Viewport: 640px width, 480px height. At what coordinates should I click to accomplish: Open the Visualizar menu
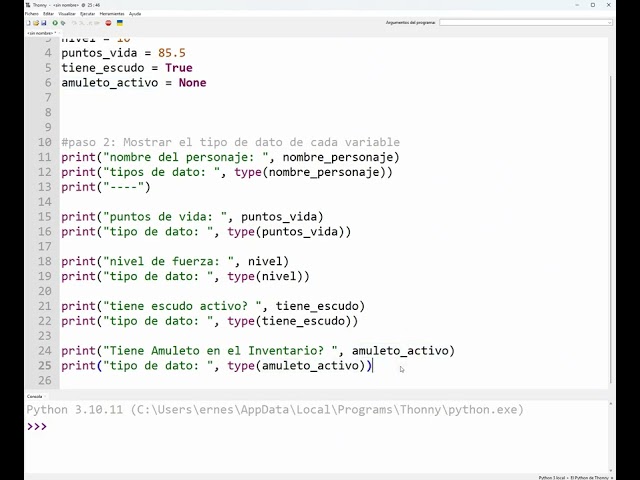[67, 14]
